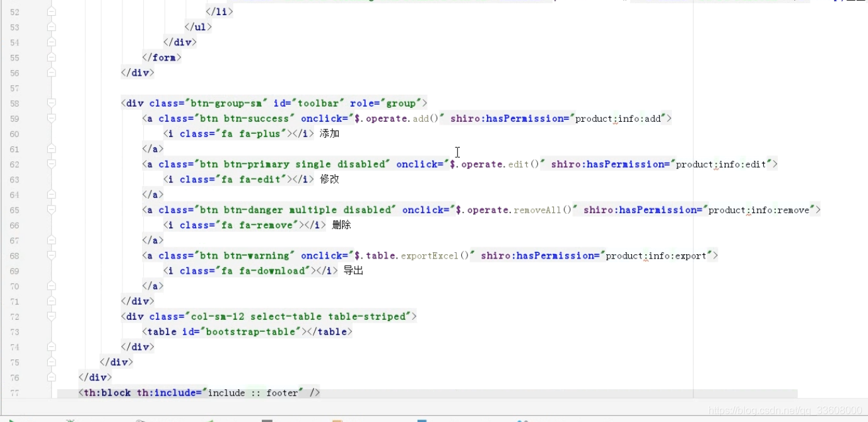Collapse the fold marker on line 58
868x422 pixels.
pos(52,103)
